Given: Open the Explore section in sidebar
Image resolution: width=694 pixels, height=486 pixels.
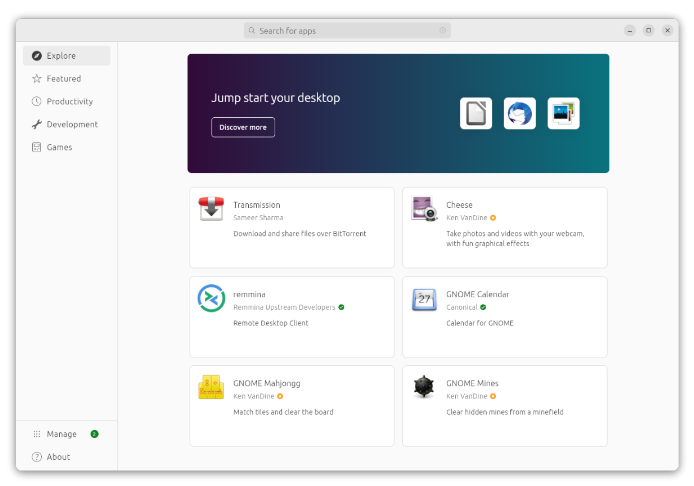Looking at the screenshot, I should [x=66, y=56].
